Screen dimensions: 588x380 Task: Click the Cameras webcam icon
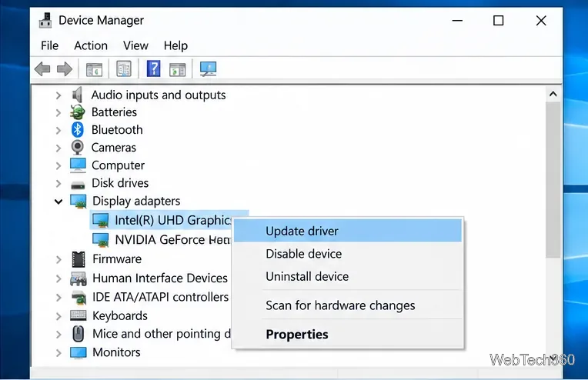[x=77, y=147]
